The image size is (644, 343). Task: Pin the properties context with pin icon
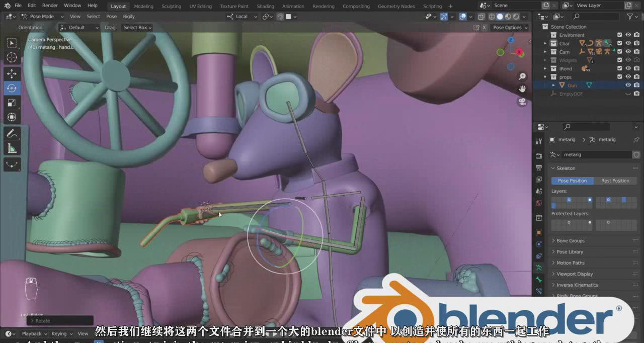pyautogui.click(x=636, y=139)
